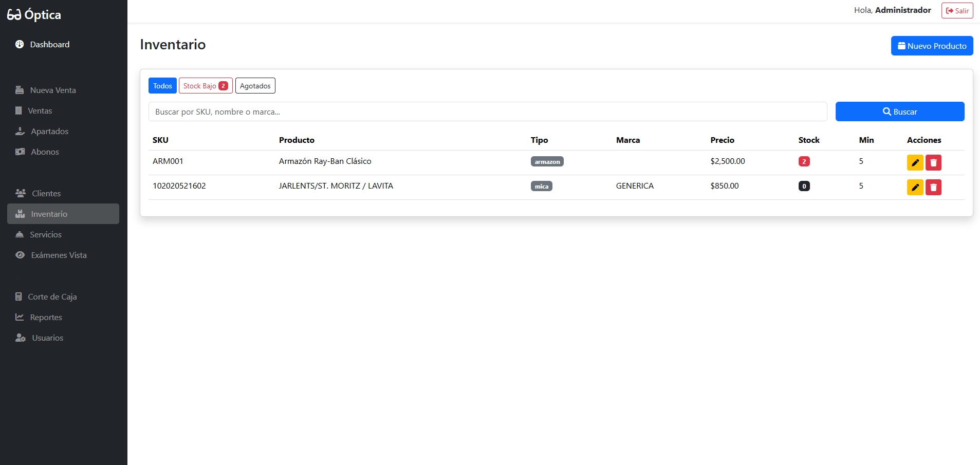980x465 pixels.
Task: Click the Administrador user name
Action: pyautogui.click(x=903, y=10)
